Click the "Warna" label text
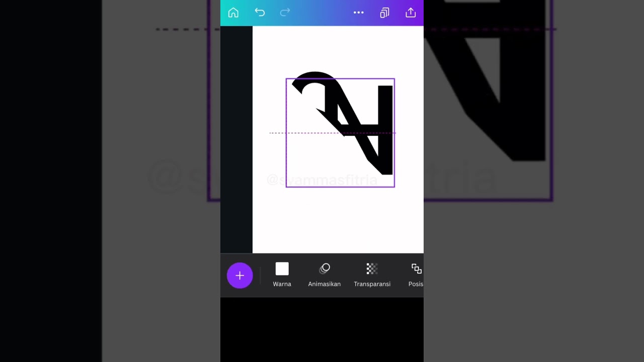 tap(282, 284)
